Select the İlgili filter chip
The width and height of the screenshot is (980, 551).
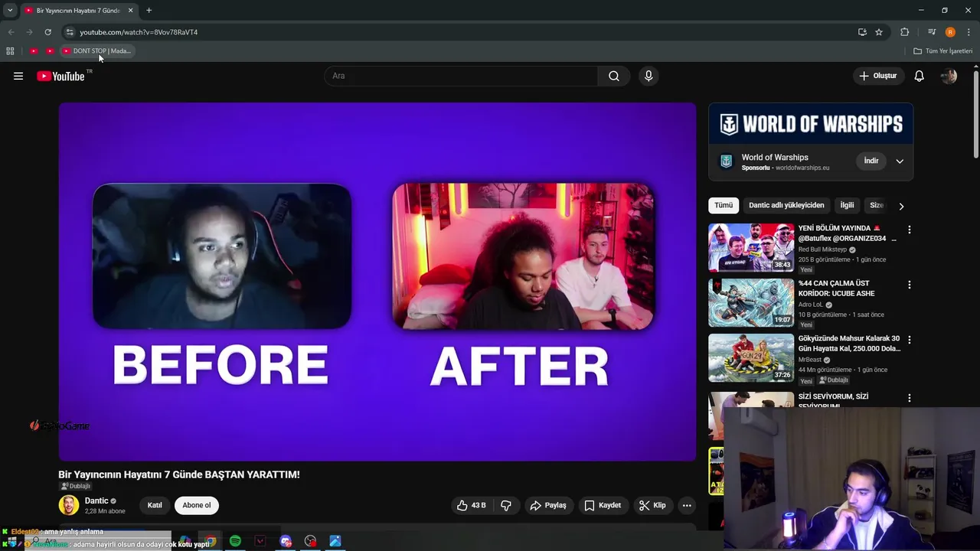847,205
